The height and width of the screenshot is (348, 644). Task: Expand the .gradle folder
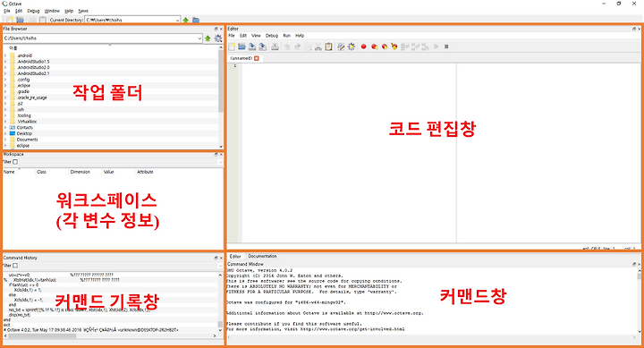[5, 91]
